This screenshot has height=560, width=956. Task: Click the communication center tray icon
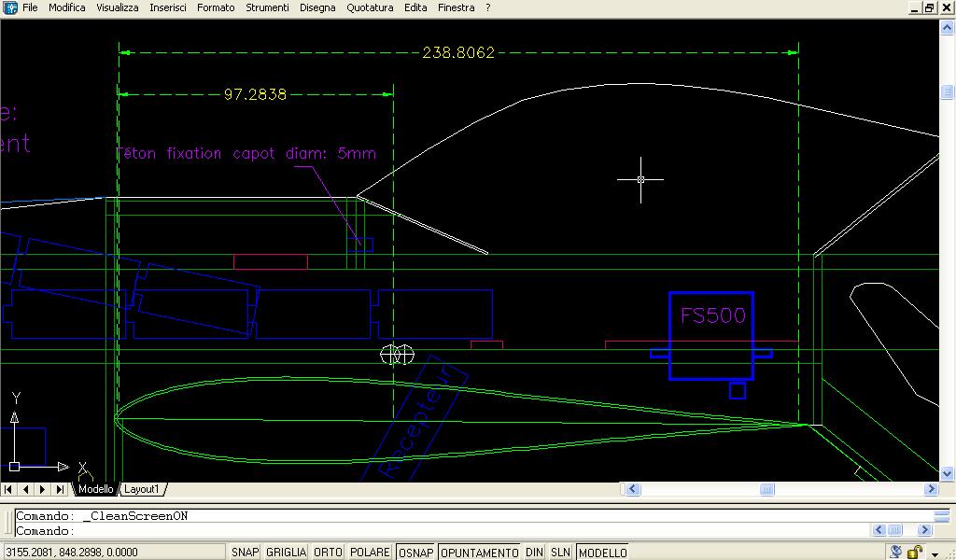895,552
